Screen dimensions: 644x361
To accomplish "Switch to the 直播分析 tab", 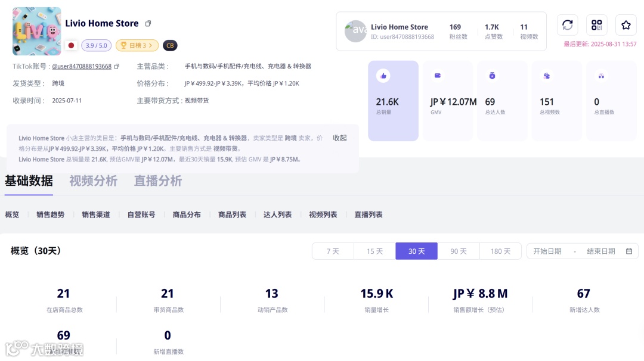I will (x=157, y=181).
